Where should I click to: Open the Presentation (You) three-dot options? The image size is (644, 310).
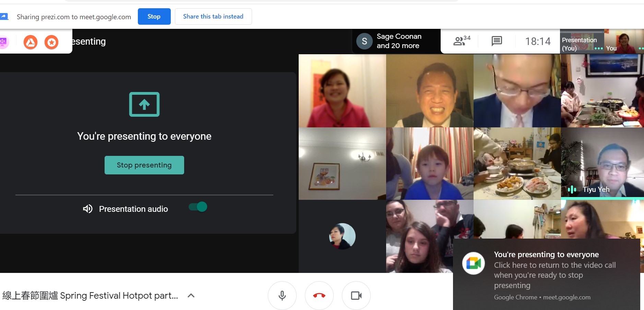598,48
